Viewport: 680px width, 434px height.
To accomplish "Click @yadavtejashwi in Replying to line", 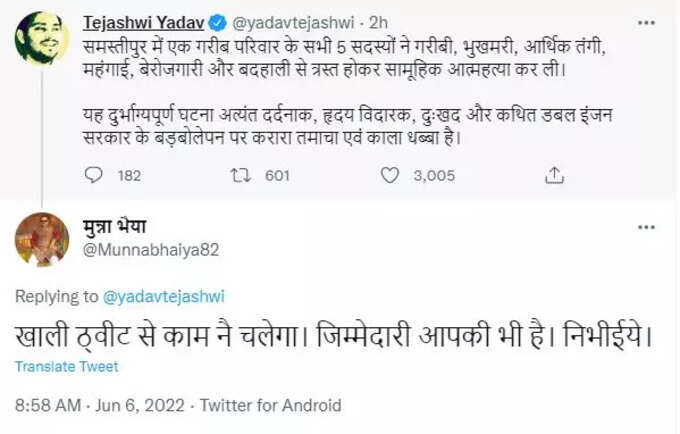I will [x=163, y=297].
